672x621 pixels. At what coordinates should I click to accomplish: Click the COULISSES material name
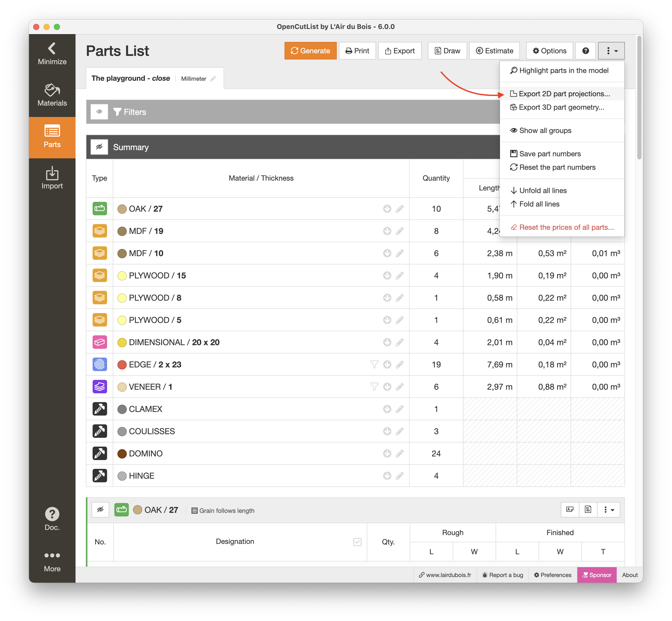coord(152,431)
